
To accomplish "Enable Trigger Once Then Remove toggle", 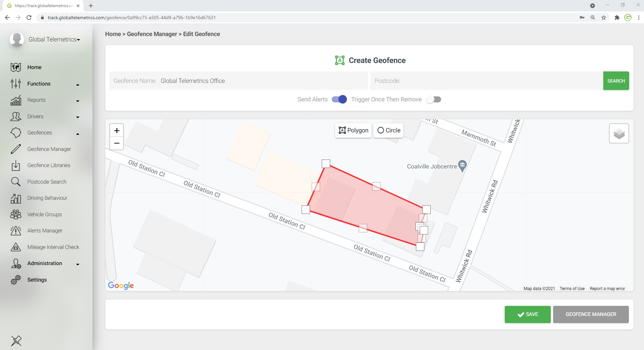I will 433,99.
